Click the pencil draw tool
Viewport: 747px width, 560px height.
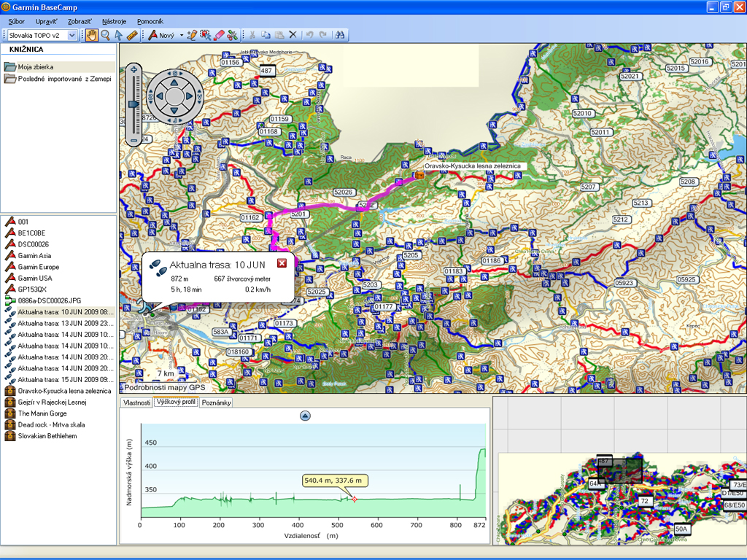[x=192, y=35]
